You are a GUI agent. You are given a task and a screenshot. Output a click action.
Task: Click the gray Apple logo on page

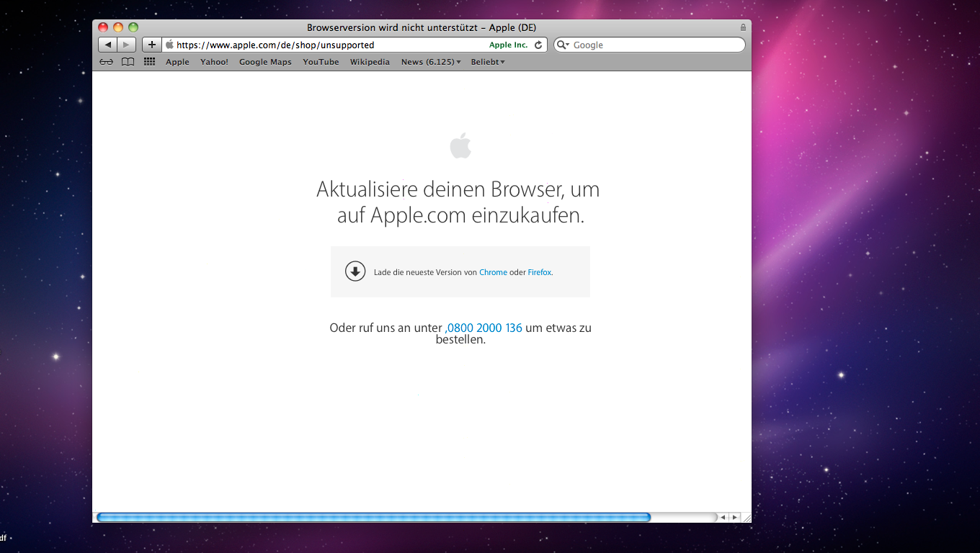460,145
